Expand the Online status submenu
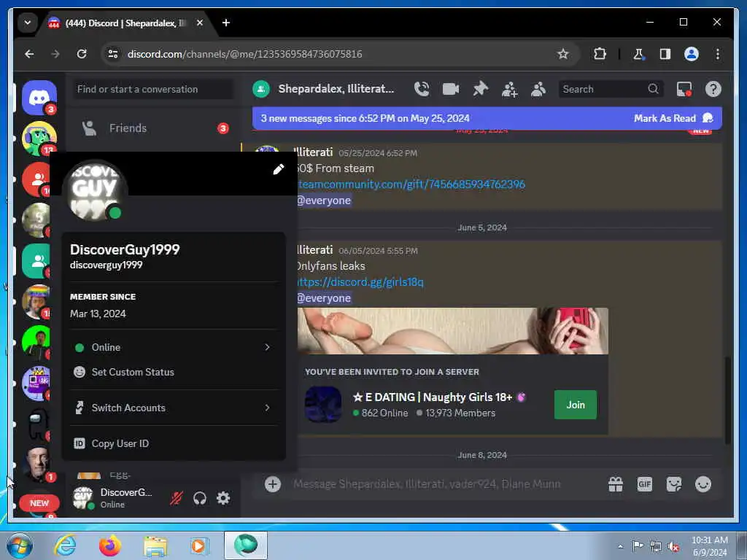The image size is (747, 560). pyautogui.click(x=174, y=347)
